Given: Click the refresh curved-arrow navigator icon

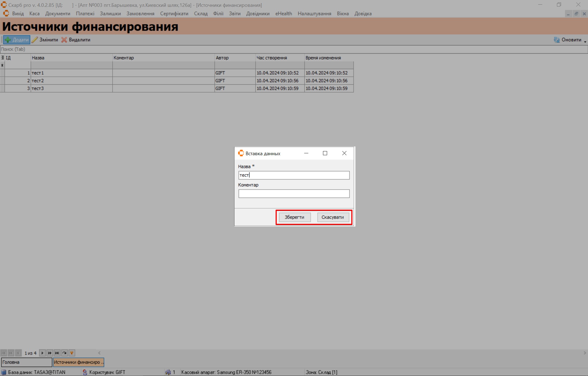Looking at the screenshot, I should tap(64, 353).
